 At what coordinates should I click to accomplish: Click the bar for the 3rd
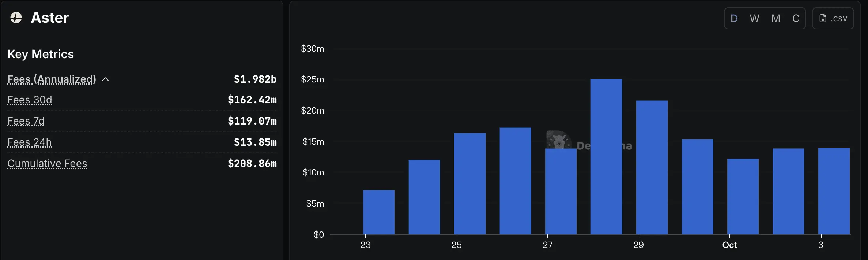pyautogui.click(x=834, y=191)
